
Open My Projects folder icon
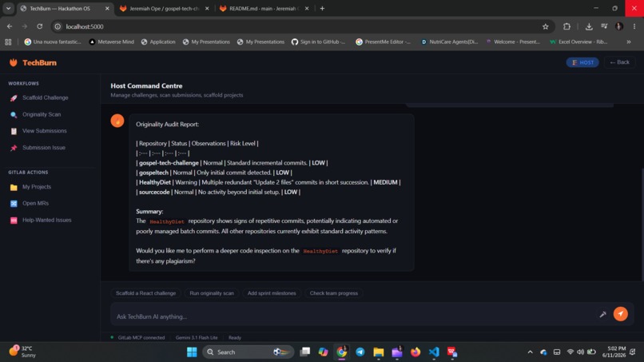click(x=14, y=187)
